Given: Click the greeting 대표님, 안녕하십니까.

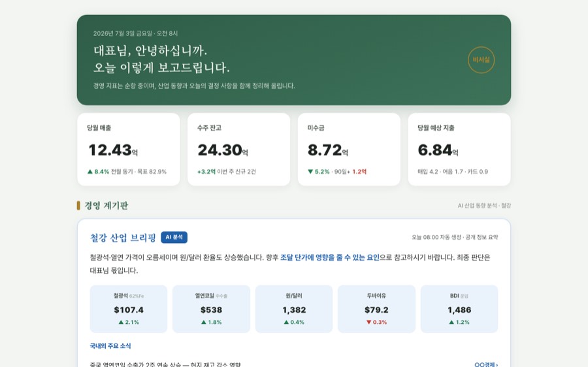Looking at the screenshot, I should (150, 50).
